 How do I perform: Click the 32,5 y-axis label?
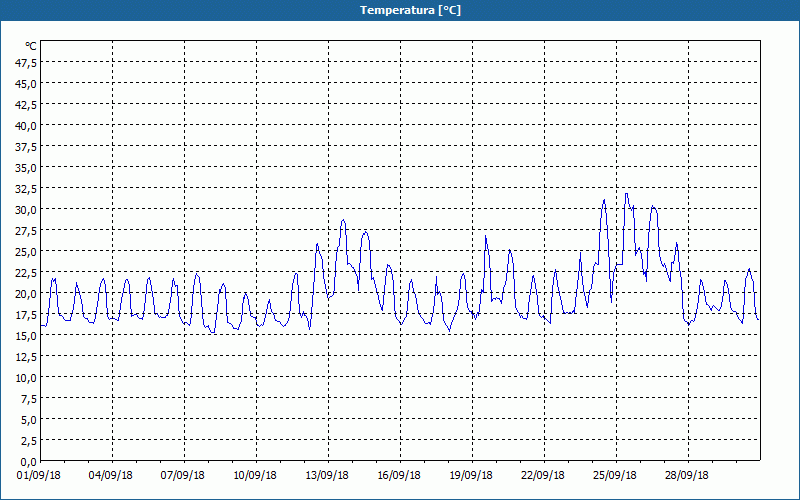tap(26, 189)
